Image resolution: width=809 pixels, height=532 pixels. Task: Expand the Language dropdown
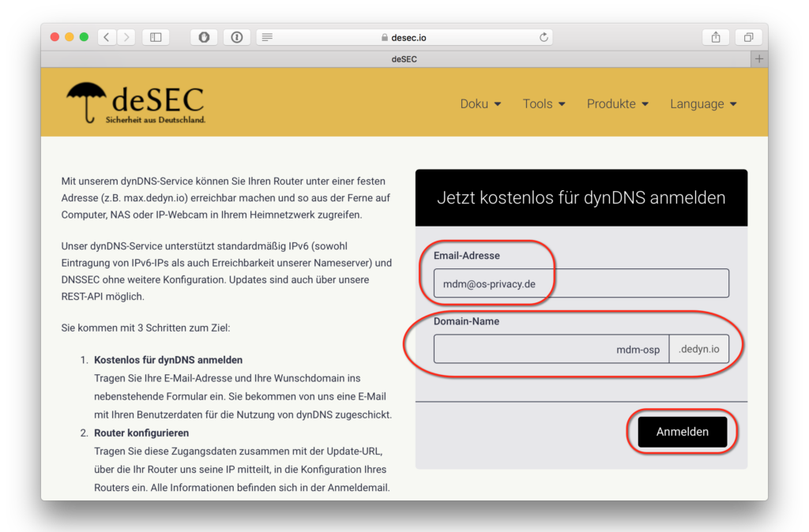[x=703, y=104]
